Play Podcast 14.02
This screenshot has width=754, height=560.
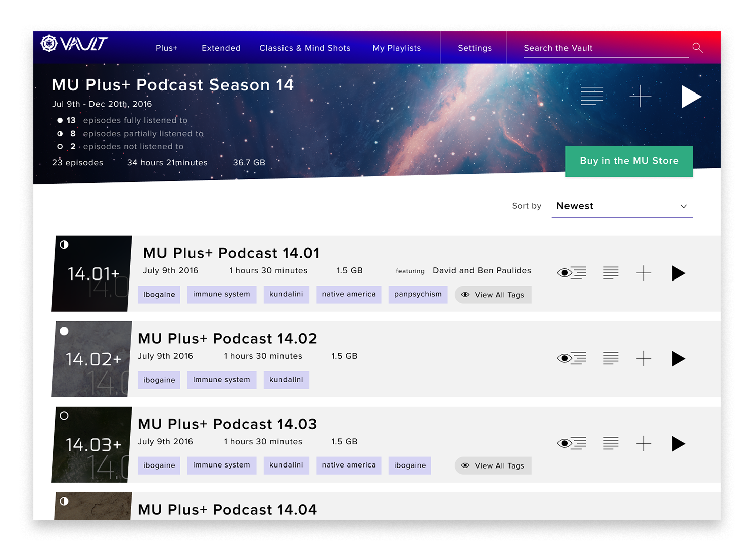tap(678, 358)
